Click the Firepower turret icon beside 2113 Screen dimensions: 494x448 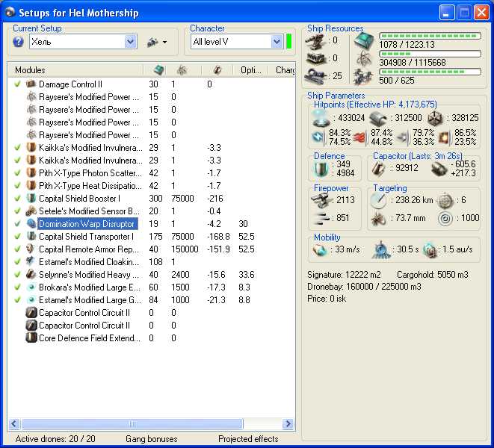(321, 201)
